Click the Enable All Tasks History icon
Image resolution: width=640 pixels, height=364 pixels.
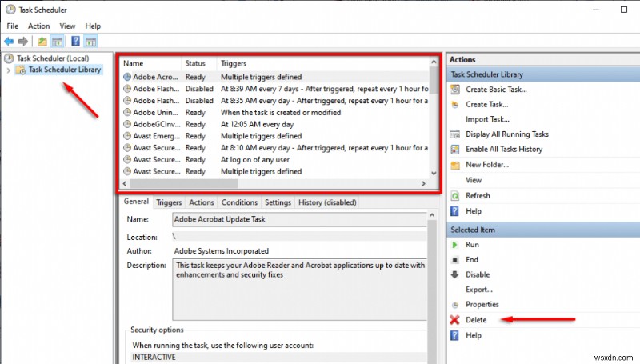click(454, 150)
